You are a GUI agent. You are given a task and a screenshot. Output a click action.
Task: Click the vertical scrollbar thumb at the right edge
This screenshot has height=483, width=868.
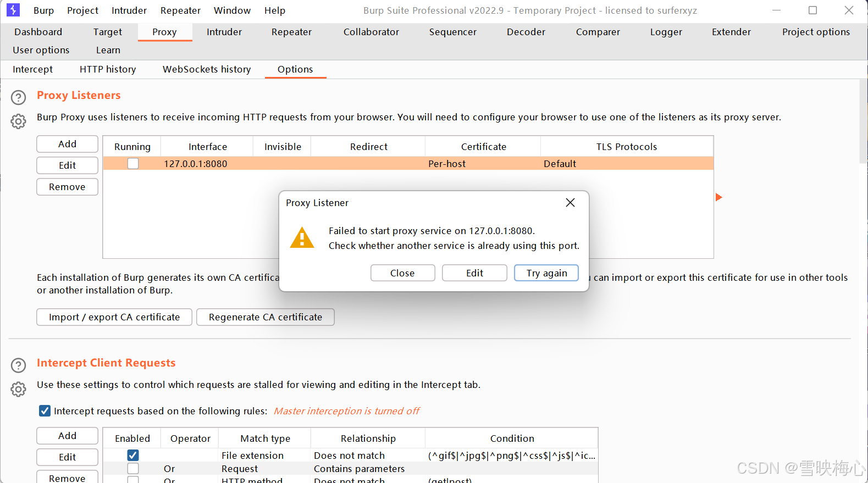(x=863, y=122)
